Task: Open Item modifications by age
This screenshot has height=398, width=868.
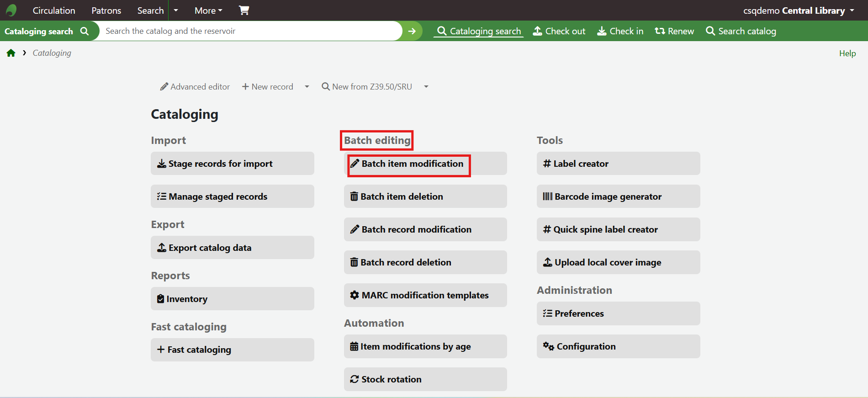Action: (425, 346)
